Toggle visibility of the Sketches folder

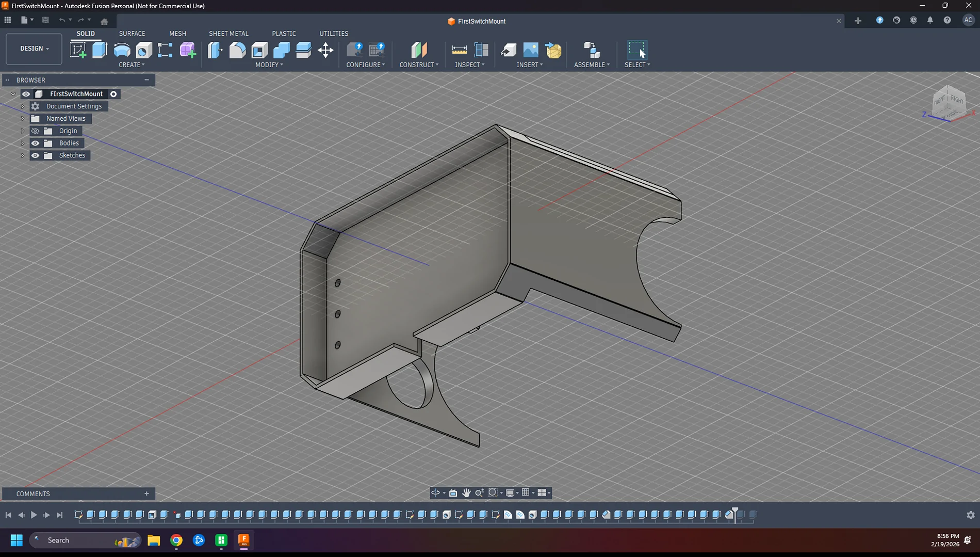(35, 155)
